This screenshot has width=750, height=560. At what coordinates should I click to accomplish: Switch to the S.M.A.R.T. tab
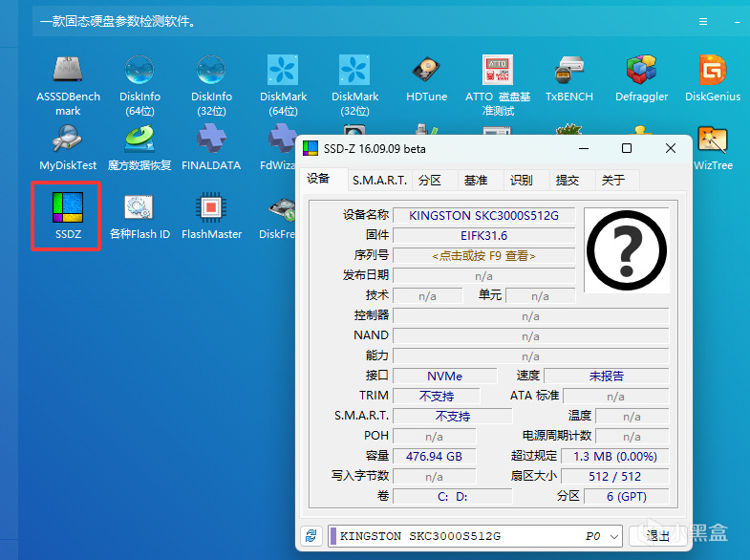click(x=380, y=181)
